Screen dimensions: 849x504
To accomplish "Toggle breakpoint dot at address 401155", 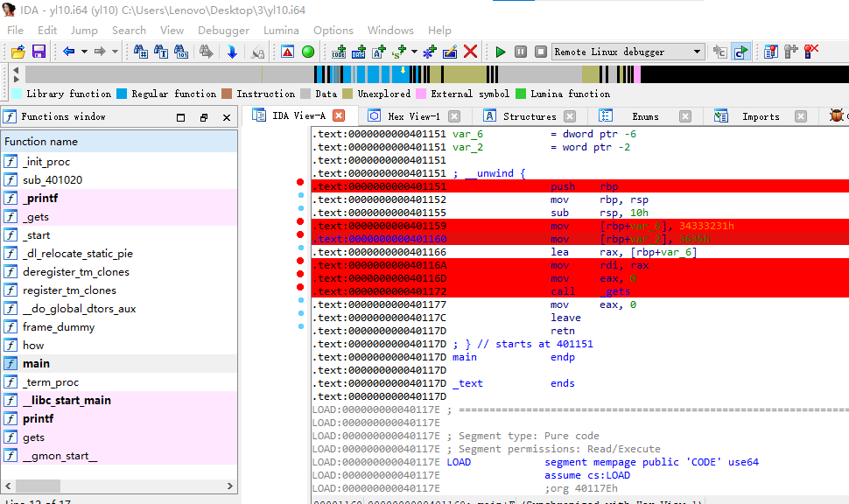I will (301, 208).
